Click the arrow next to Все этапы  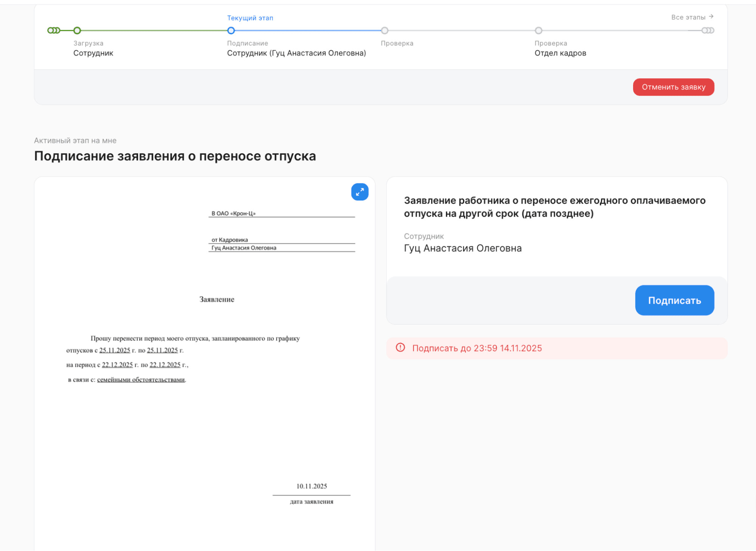(711, 17)
